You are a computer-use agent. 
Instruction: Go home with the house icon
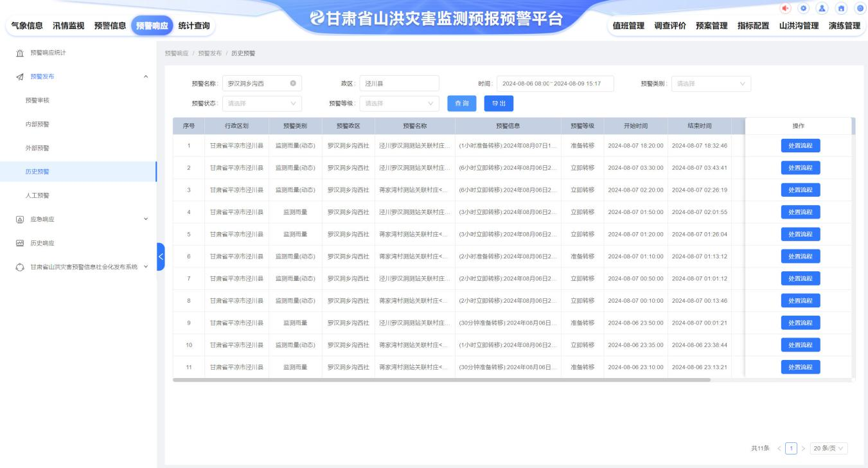(x=842, y=7)
